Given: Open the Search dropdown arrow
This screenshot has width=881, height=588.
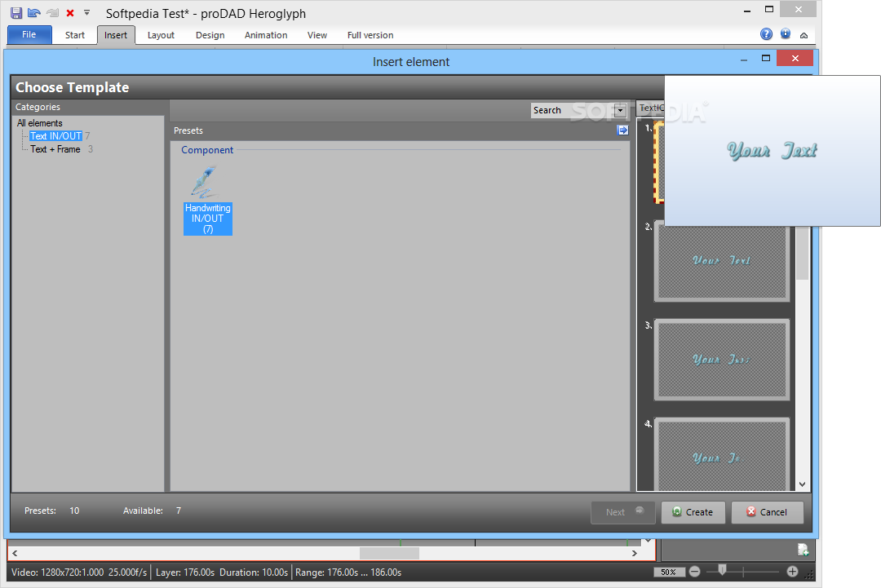Looking at the screenshot, I should click(x=620, y=110).
